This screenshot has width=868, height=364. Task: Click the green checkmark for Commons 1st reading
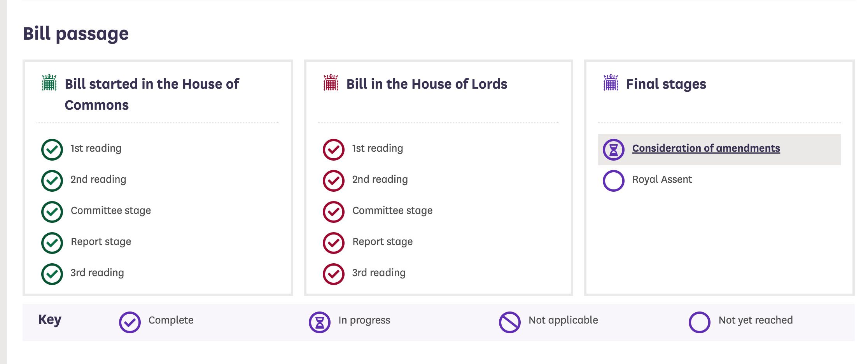point(52,150)
